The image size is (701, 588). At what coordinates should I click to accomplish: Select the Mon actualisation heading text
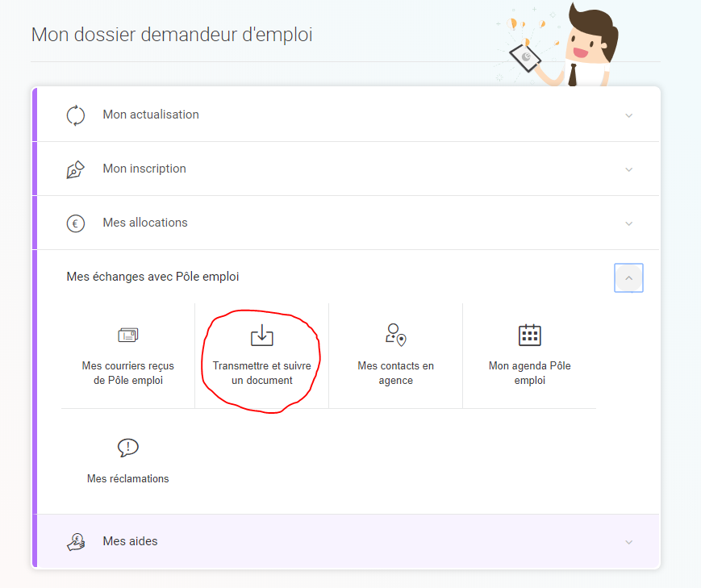click(x=151, y=115)
